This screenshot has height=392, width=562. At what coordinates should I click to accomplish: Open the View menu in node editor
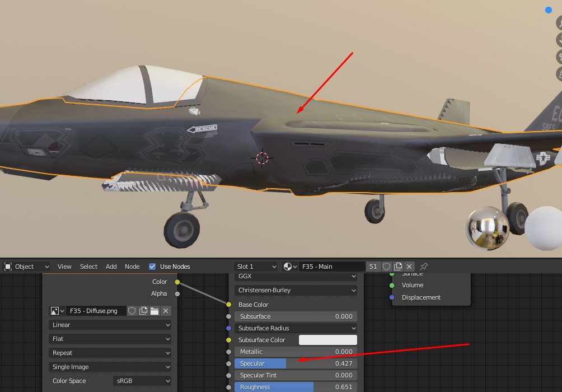pos(64,267)
